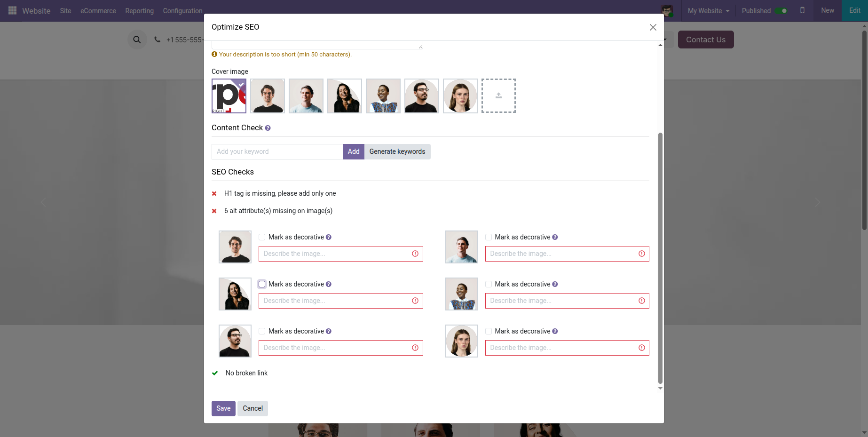Screen dimensions: 868x437
Task: Select the patterned-top woman cover image thumbnail
Action: click(x=383, y=96)
